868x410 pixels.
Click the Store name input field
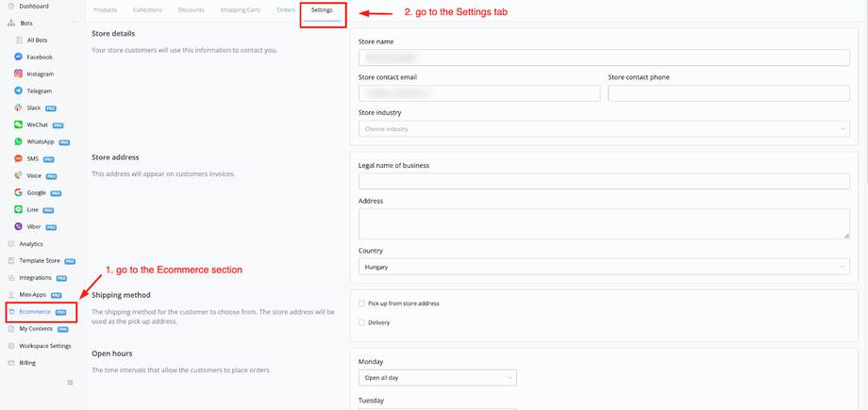(604, 58)
